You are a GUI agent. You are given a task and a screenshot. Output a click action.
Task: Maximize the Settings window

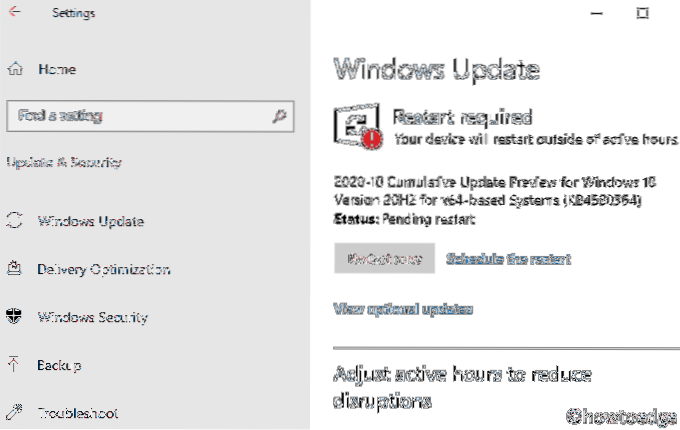(x=642, y=14)
